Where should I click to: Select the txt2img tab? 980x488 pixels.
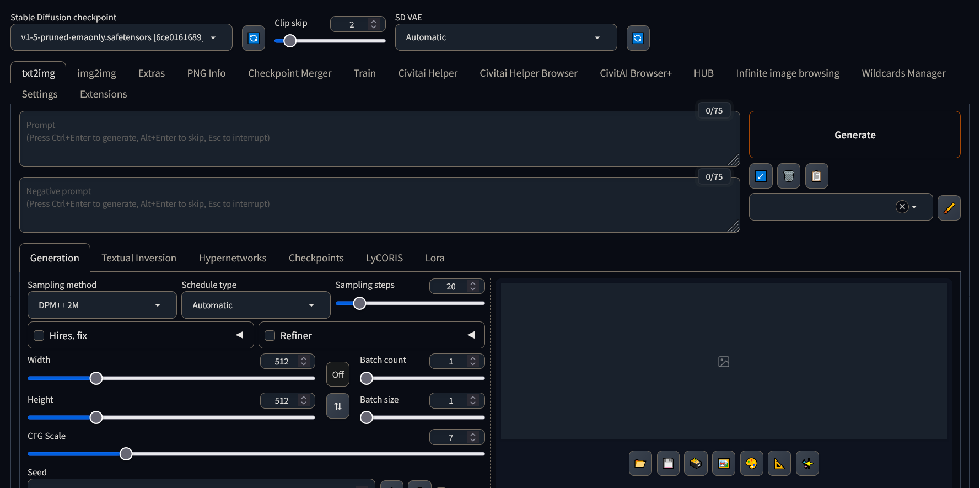point(39,73)
